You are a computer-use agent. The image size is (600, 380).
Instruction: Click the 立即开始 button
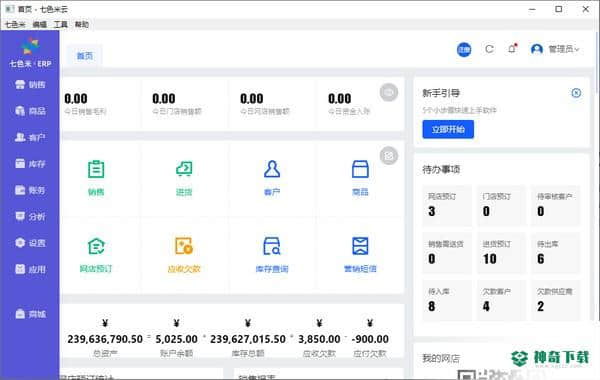coord(448,129)
